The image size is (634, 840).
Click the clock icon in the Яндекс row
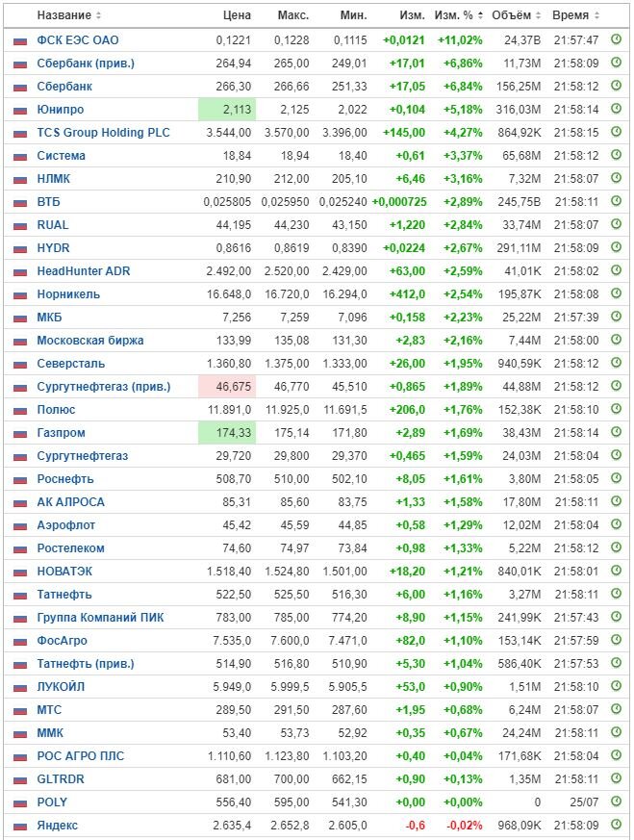[x=617, y=824]
